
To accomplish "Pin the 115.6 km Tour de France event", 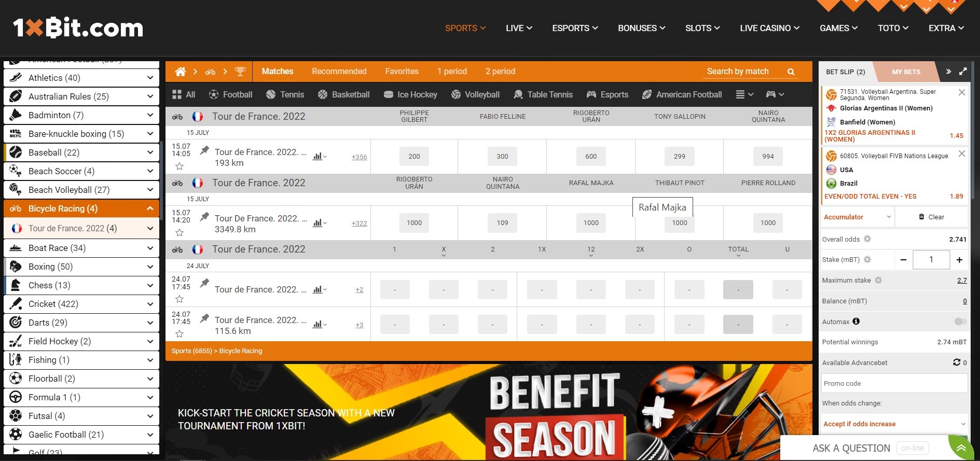I will pyautogui.click(x=204, y=318).
